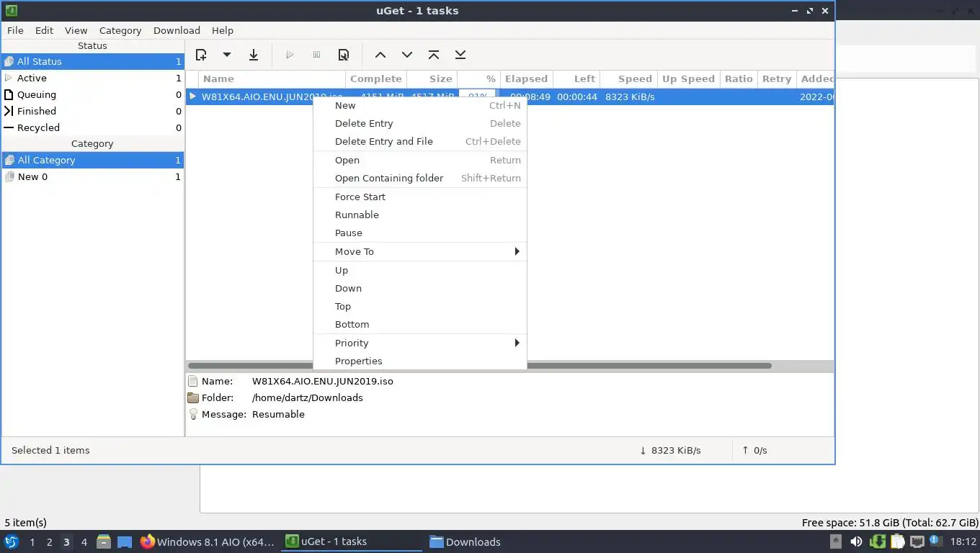This screenshot has height=553, width=980.
Task: Sort by the Size column header
Action: 432,78
